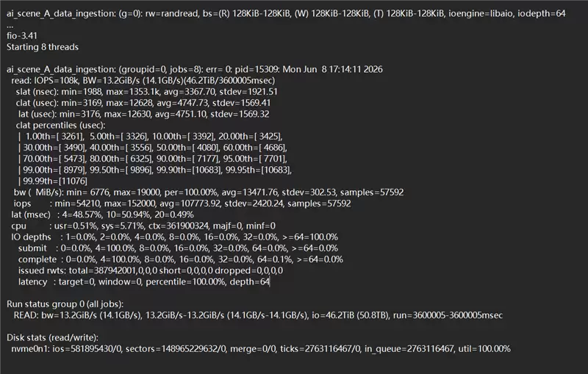The width and height of the screenshot is (588, 374).
Task: Click the clat (usec) latency line
Action: click(143, 103)
